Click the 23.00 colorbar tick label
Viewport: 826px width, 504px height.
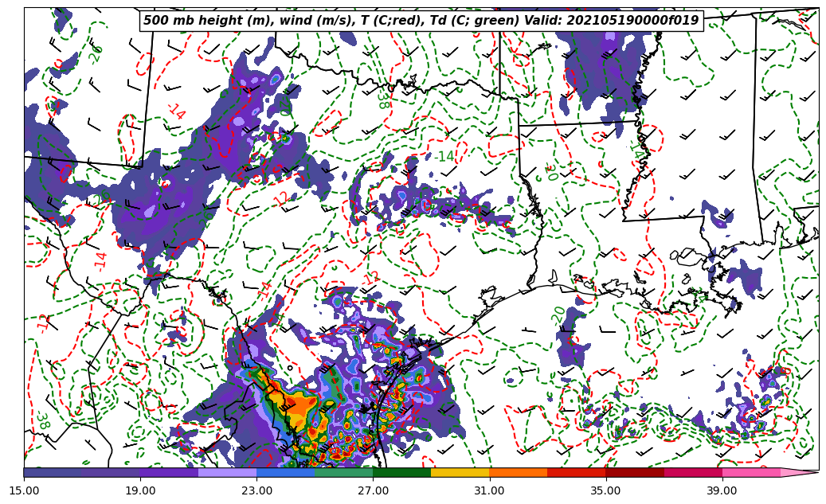pos(256,490)
